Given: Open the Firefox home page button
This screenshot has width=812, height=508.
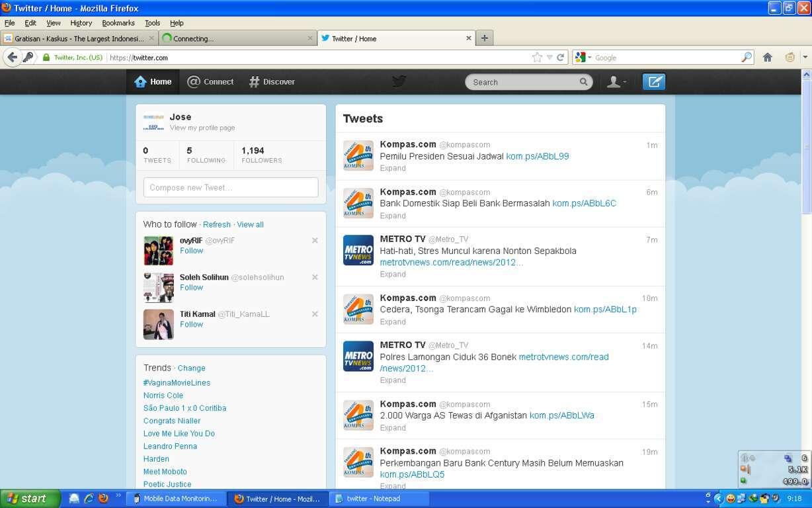Looking at the screenshot, I should pos(768,58).
